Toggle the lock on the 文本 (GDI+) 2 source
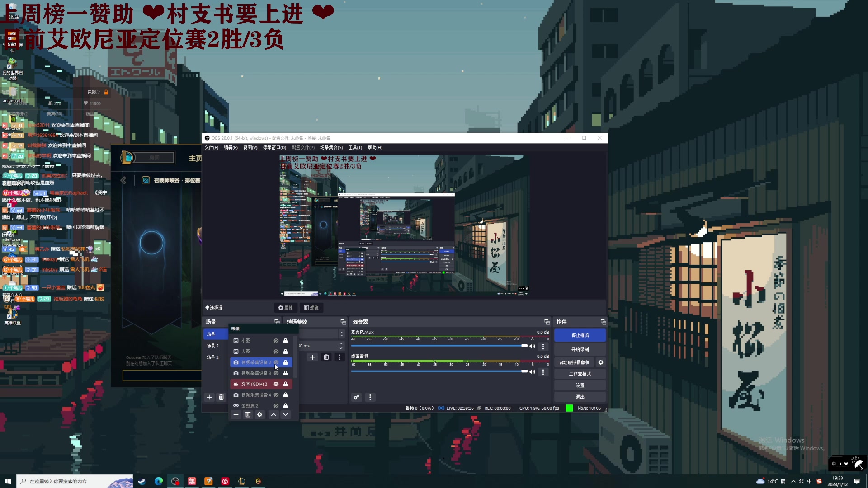The width and height of the screenshot is (868, 488). tap(285, 384)
